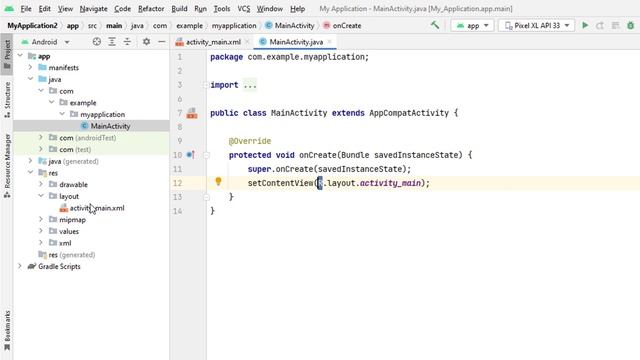Click related XML file gutter icon on line 7
Screen dimensions: 640x360
click(192, 113)
